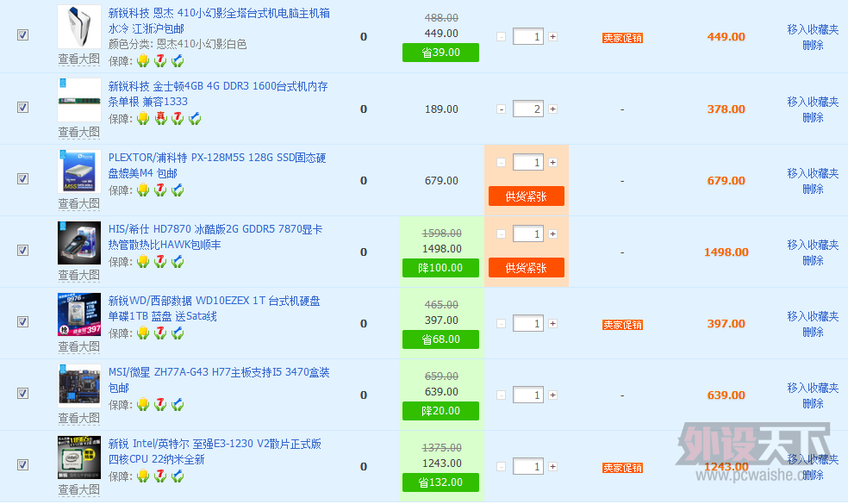This screenshot has width=848, height=504.
Task: Click the yellow guarantee icon for 金士顿 memory
Action: click(143, 118)
